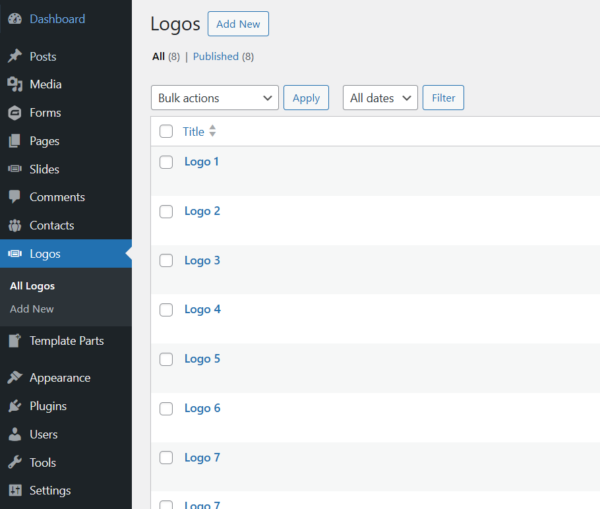Check the box for Logo 5
The image size is (600, 509).
(x=166, y=359)
